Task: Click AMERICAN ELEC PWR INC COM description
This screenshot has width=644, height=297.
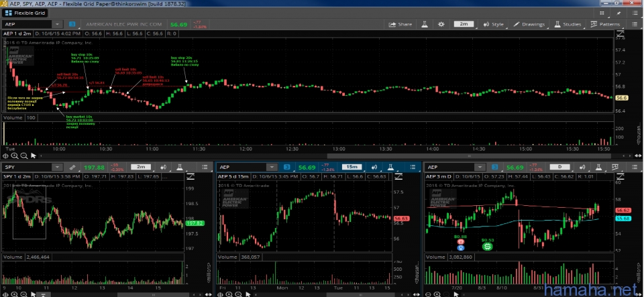Action: click(x=123, y=25)
